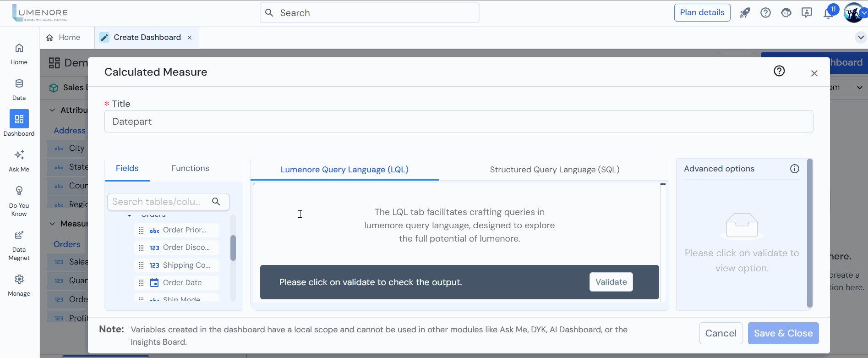Switch to Structured Query Language (SQL) tab
The image size is (868, 358).
tap(554, 170)
